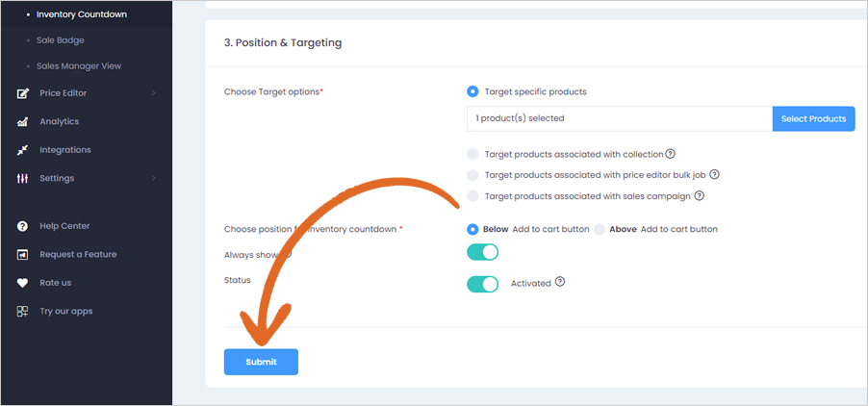Expand the Settings submenu chevron
868x406 pixels.
point(153,178)
